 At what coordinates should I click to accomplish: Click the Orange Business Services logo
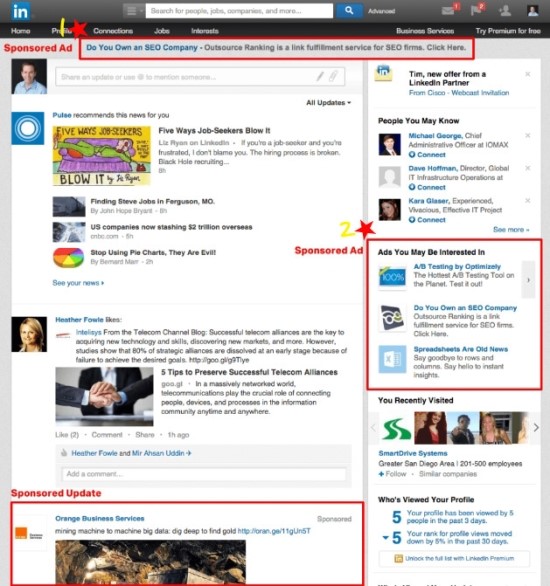point(29,534)
